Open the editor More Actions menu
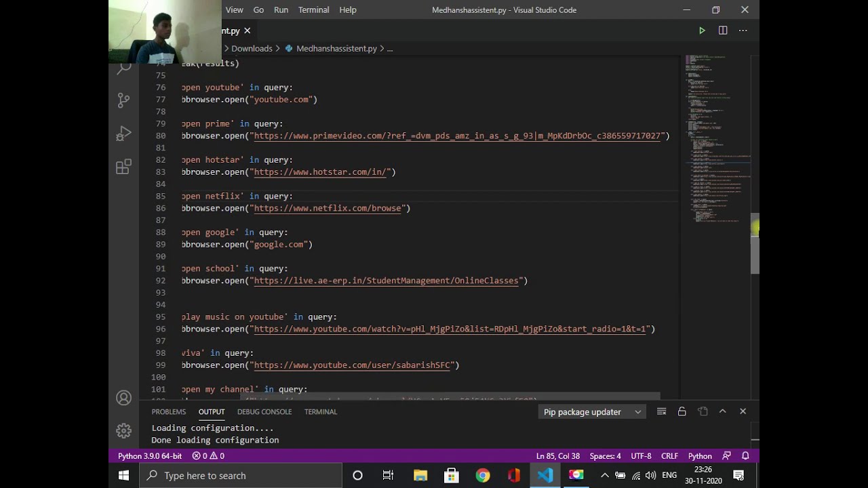The image size is (868, 488). (x=743, y=30)
